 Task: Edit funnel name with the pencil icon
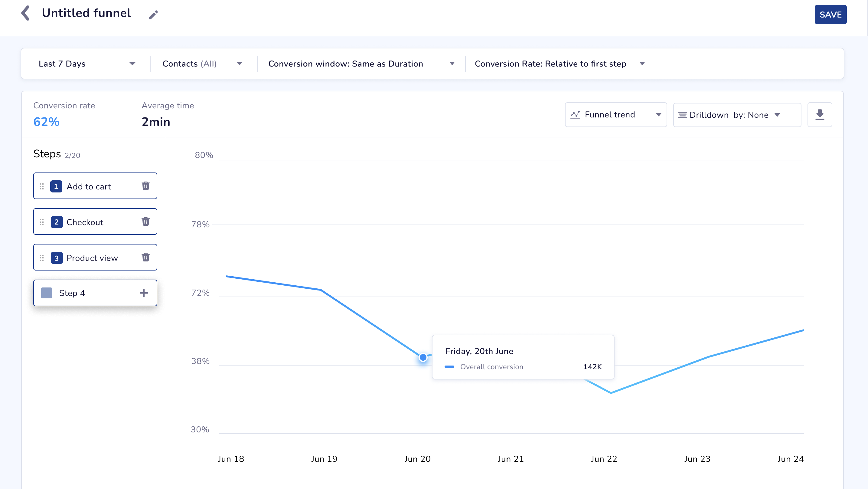tap(153, 15)
